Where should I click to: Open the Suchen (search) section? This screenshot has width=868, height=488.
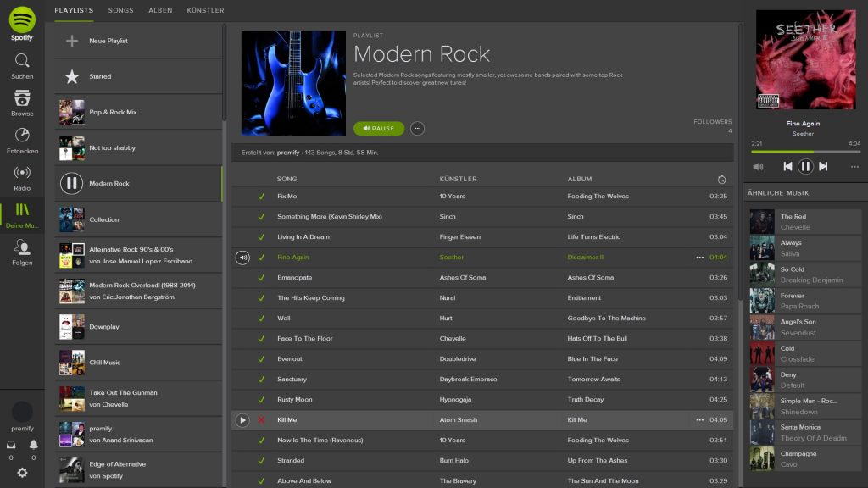coord(22,65)
